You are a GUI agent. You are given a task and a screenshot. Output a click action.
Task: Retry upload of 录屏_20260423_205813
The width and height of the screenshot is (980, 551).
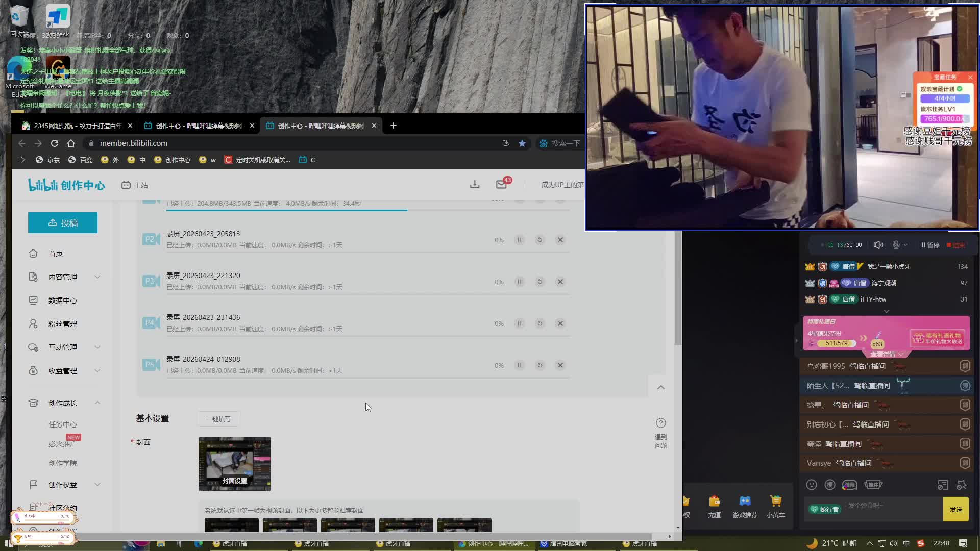[x=540, y=240]
